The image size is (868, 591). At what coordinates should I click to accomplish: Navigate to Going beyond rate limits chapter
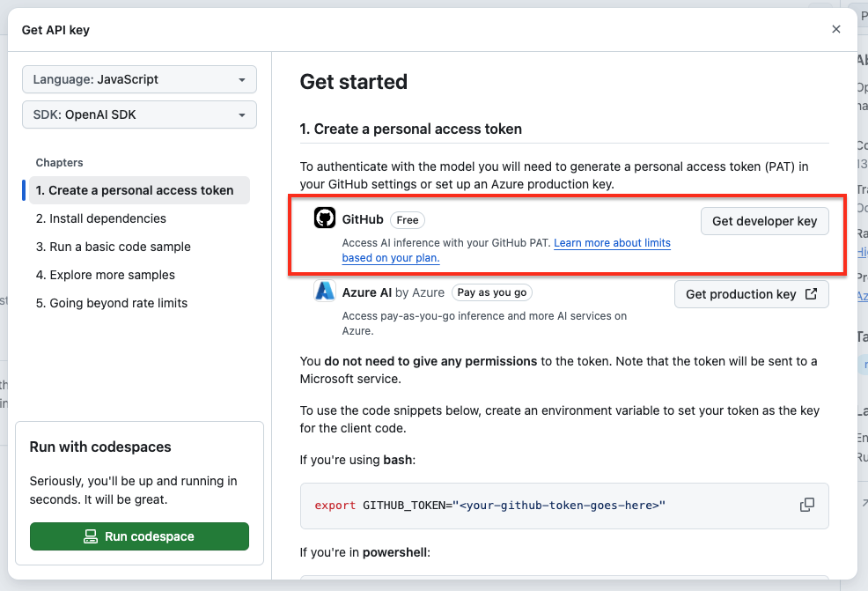click(x=112, y=303)
